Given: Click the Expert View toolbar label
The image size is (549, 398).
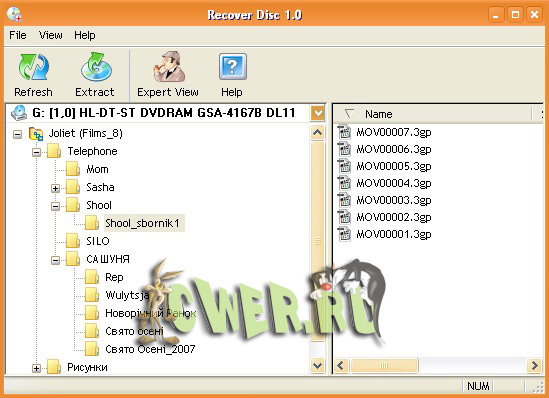Looking at the screenshot, I should pyautogui.click(x=168, y=92).
